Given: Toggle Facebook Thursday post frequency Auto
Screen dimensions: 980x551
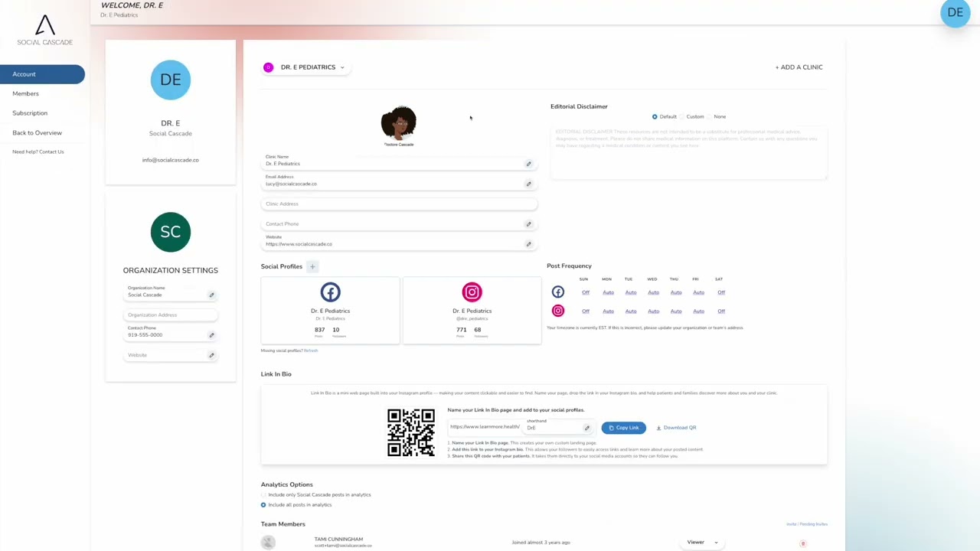Looking at the screenshot, I should (x=676, y=292).
